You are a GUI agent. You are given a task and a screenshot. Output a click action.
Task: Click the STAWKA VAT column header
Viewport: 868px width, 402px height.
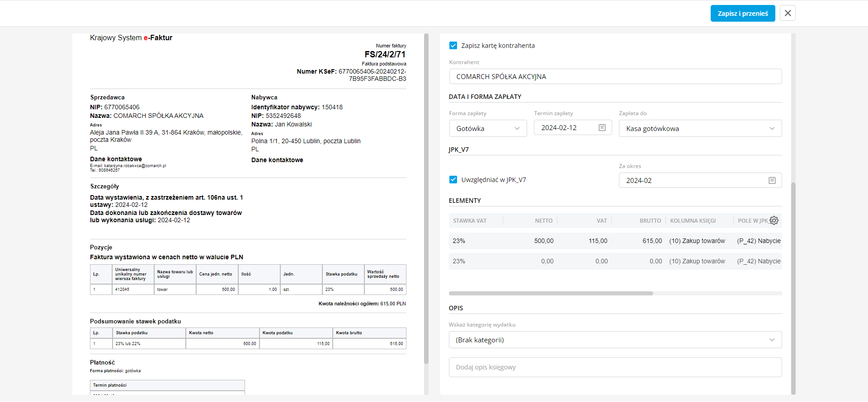point(470,221)
